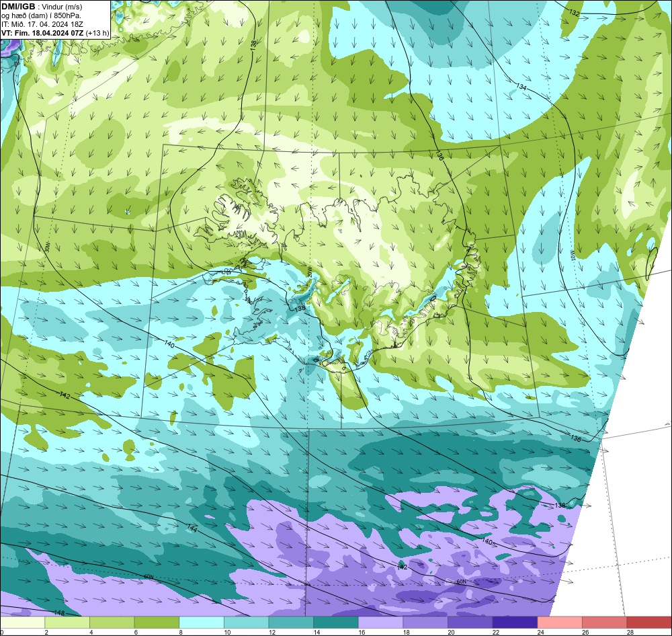The width and height of the screenshot is (672, 636).
Task: Click the legend tick label '26'
Action: pos(585,632)
